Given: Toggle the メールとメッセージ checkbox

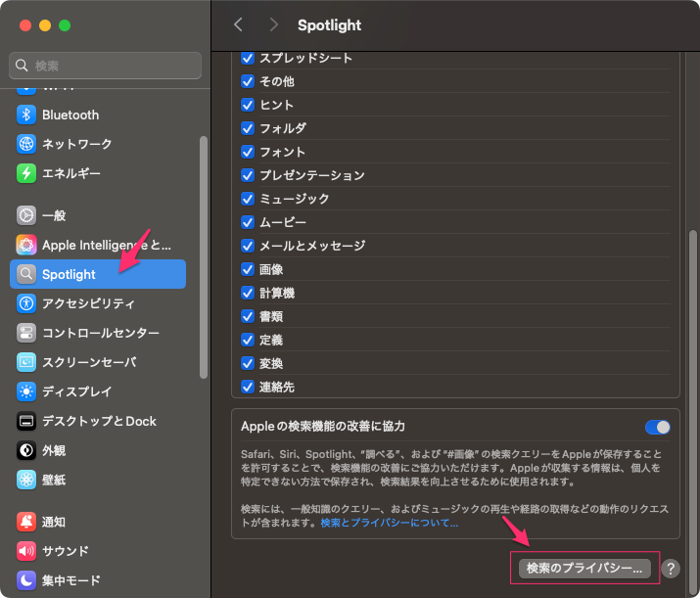Looking at the screenshot, I should 248,246.
